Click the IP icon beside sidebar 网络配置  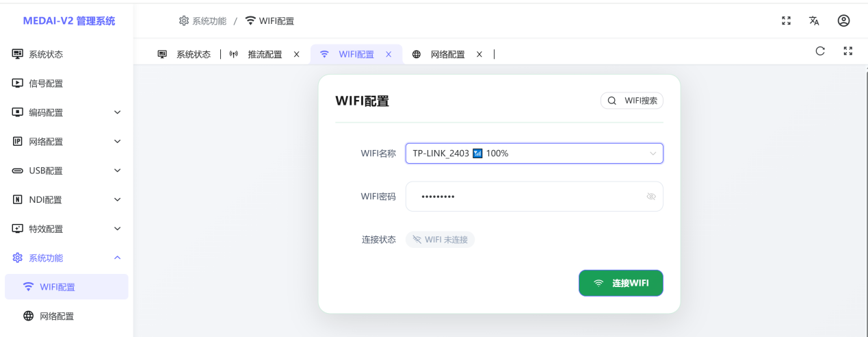coord(18,141)
